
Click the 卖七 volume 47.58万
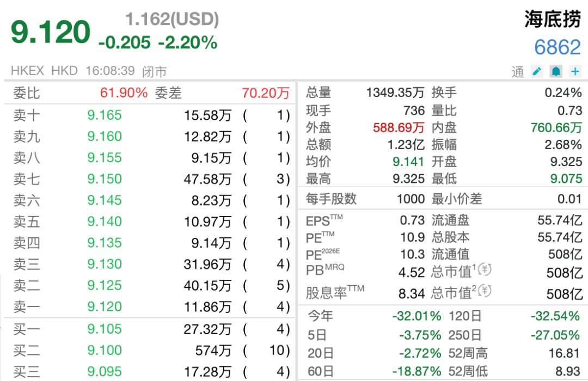click(207, 179)
